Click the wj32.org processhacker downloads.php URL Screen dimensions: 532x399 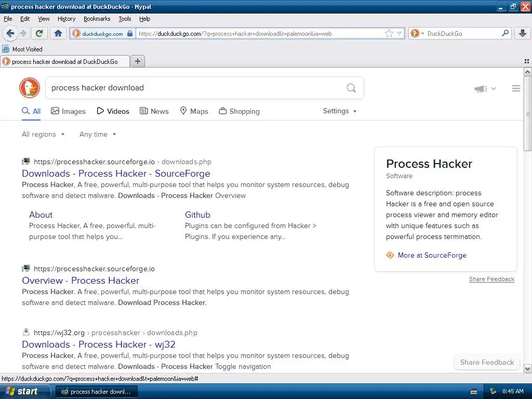point(115,333)
